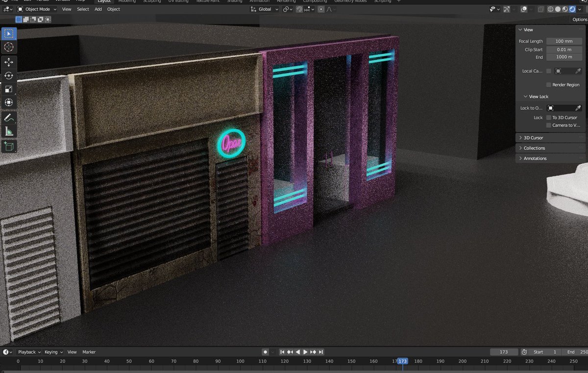Expand the 3D Cursor panel
The height and width of the screenshot is (373, 588).
(551, 138)
